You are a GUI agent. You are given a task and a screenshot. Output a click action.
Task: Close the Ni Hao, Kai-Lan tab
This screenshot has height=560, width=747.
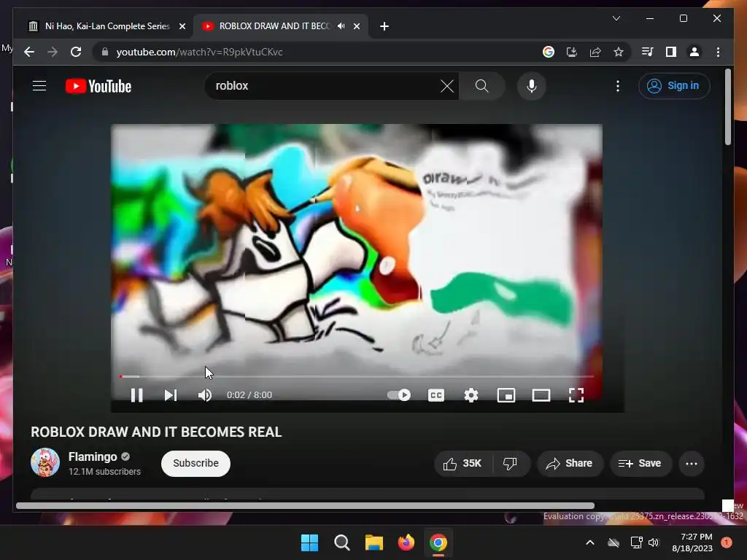(x=182, y=26)
